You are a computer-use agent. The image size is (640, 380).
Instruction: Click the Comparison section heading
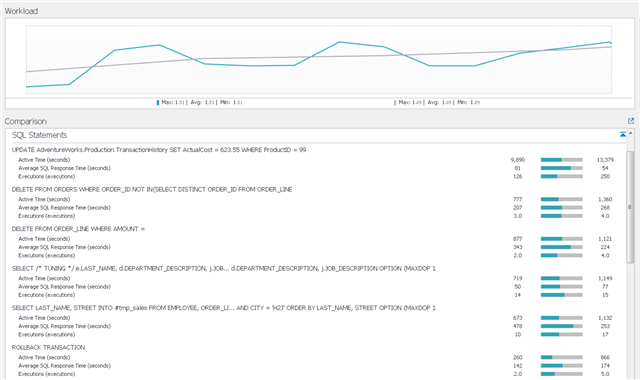(25, 121)
